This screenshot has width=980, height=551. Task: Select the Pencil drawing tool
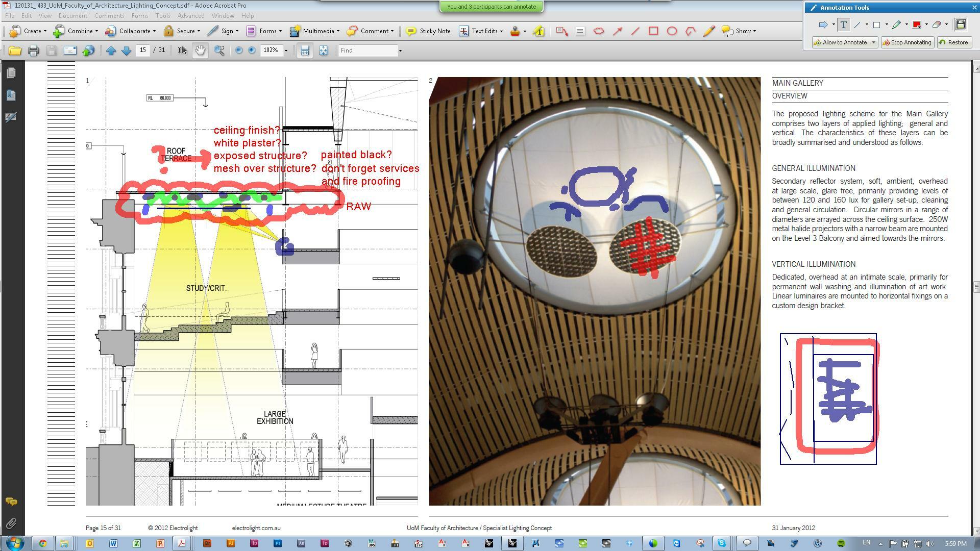pos(708,31)
